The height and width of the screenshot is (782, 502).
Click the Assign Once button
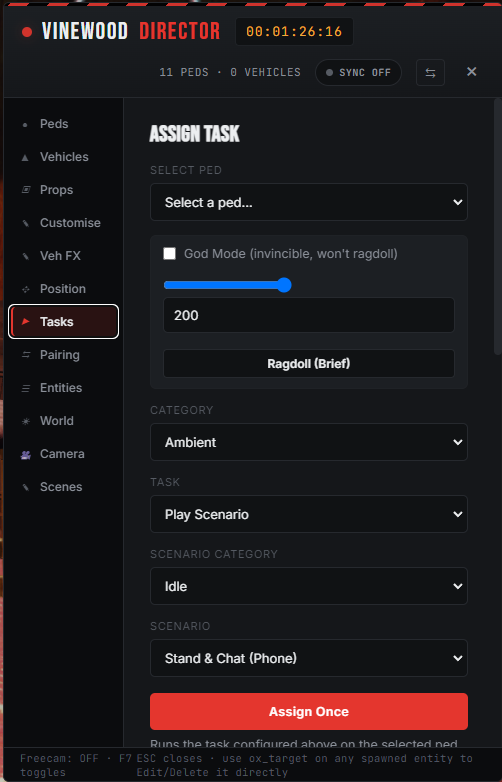point(309,712)
